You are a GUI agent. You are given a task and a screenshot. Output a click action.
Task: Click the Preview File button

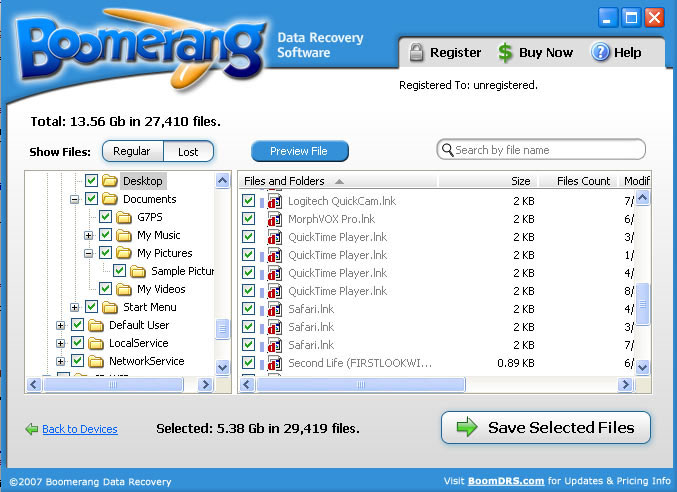(x=299, y=151)
